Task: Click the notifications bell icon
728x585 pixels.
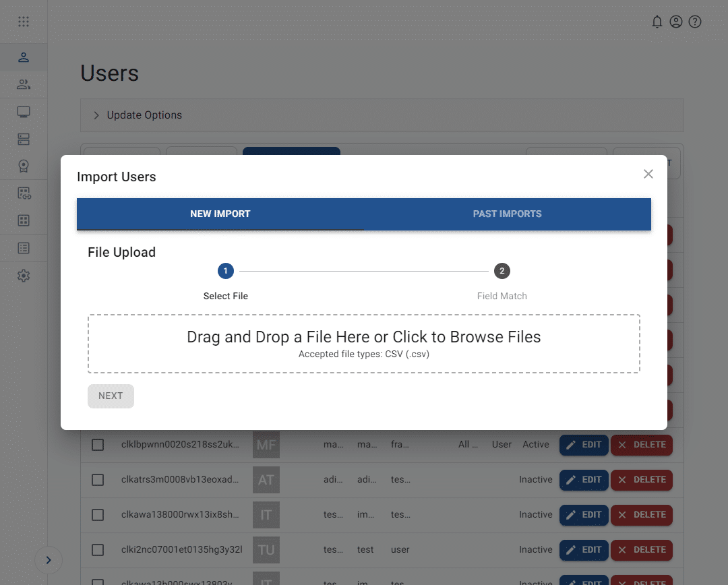Action: pos(657,22)
